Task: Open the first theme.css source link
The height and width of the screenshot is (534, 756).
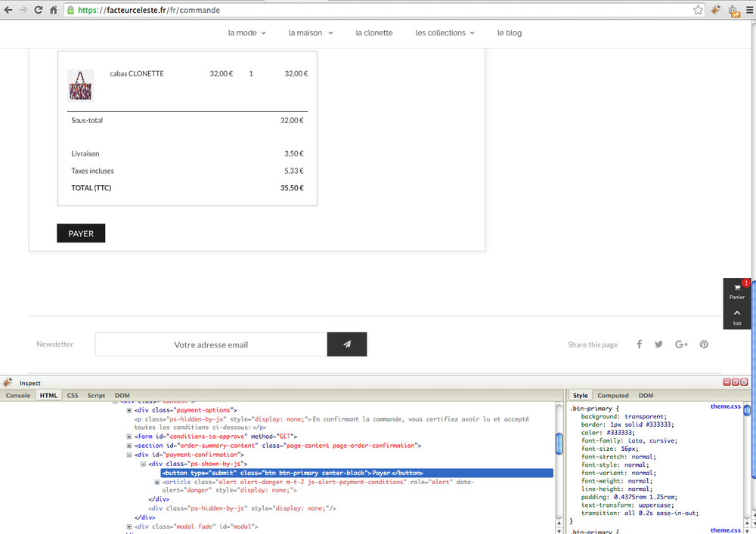Action: (725, 406)
